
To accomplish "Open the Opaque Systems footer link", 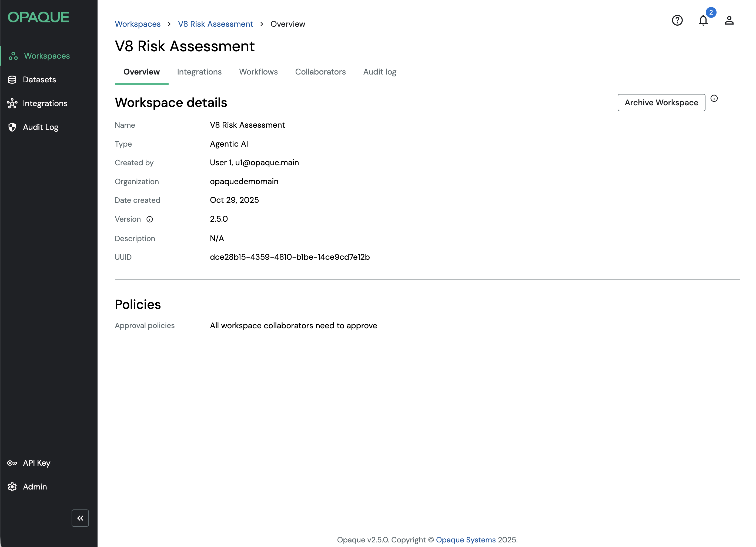I will (465, 540).
